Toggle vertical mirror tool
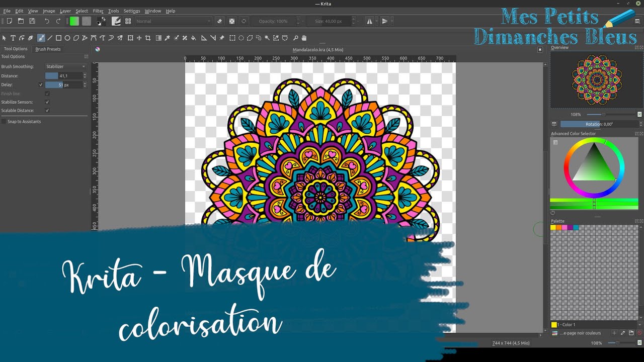 385,21
